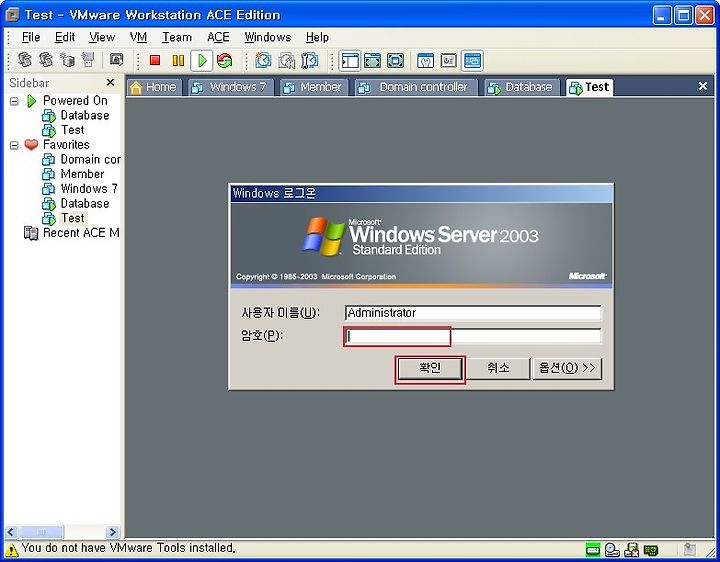Select Member in Favorites
Image resolution: width=720 pixels, height=562 pixels.
point(73,174)
